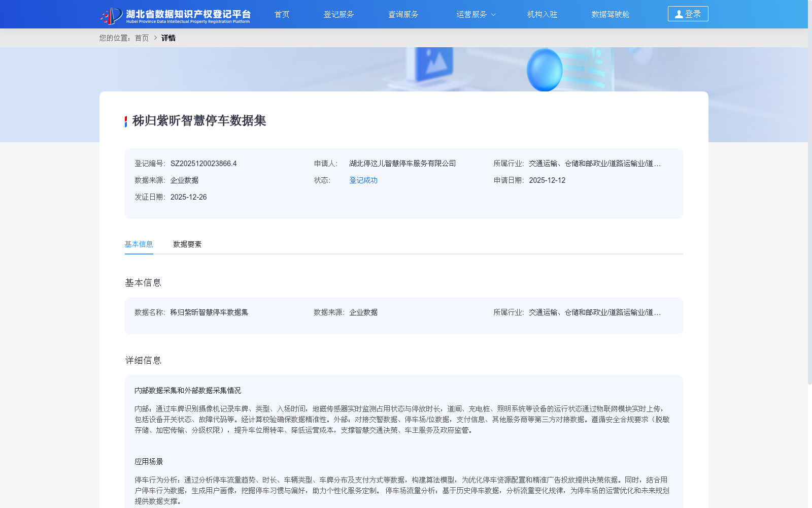Click the 登记成功 status link
Viewport: 812px width, 508px height.
tap(363, 180)
